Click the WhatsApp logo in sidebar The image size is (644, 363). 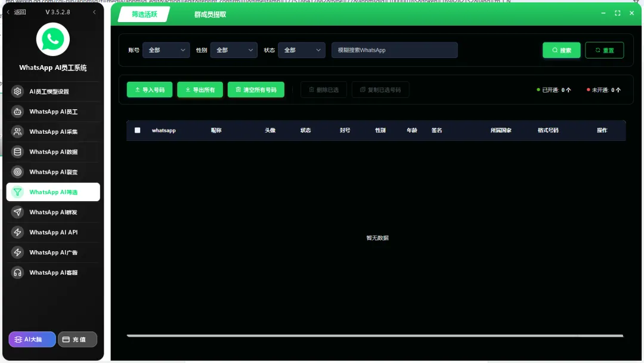52,39
